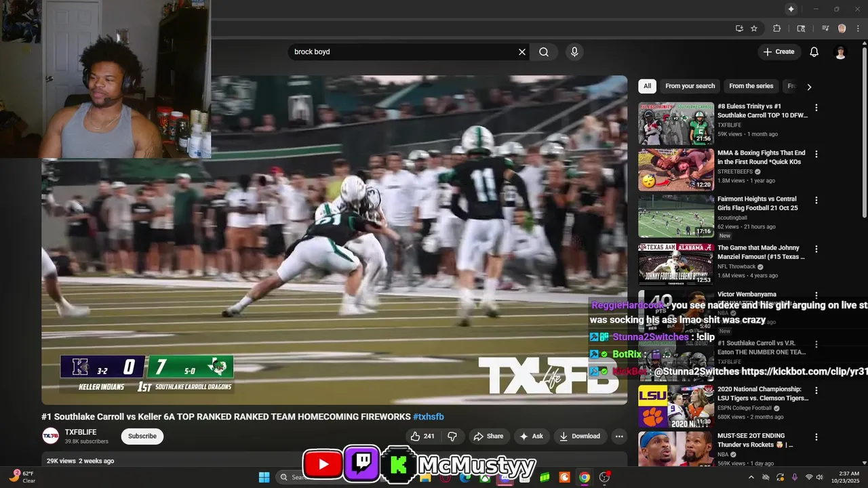This screenshot has width=868, height=488.
Task: Open the YouTube account avatar menu
Action: tap(841, 52)
